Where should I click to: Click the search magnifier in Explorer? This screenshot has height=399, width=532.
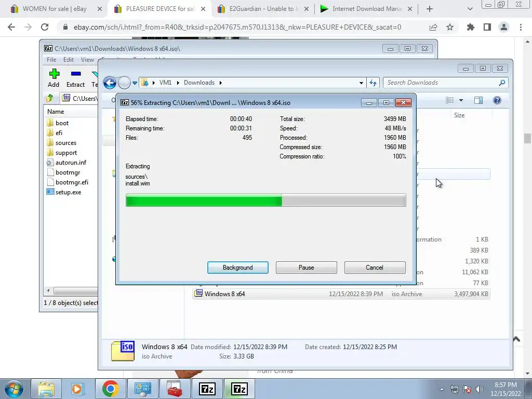point(502,83)
